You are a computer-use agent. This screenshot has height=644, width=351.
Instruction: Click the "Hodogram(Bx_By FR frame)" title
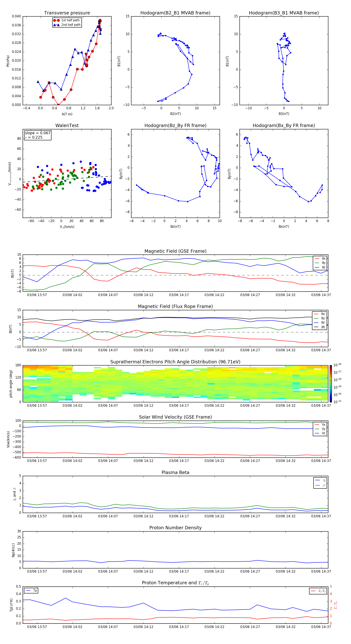(284, 125)
